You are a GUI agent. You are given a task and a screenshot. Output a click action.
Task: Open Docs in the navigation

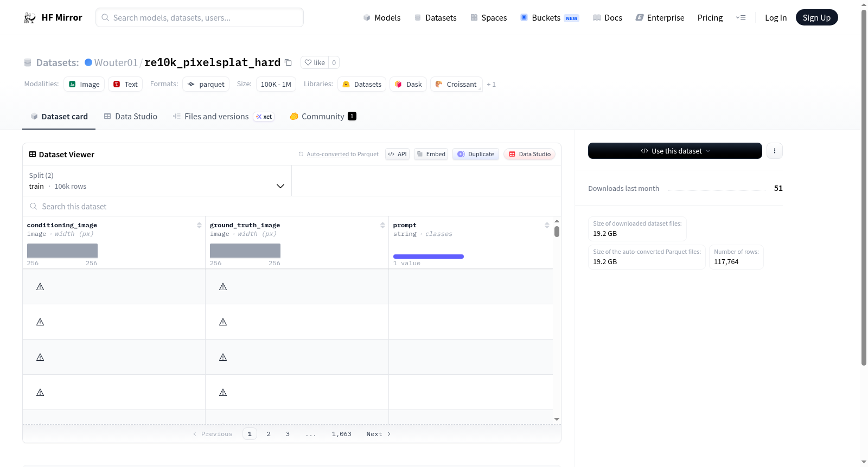608,17
